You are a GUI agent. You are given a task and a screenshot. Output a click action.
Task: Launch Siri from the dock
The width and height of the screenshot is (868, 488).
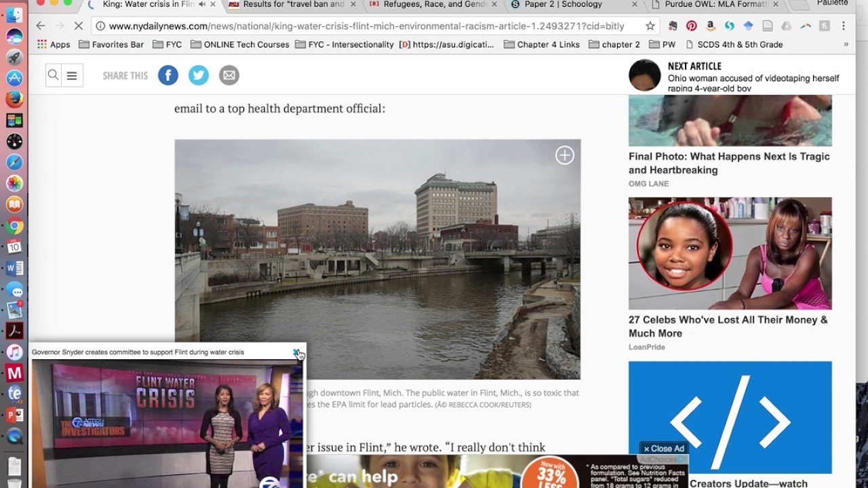[x=14, y=36]
